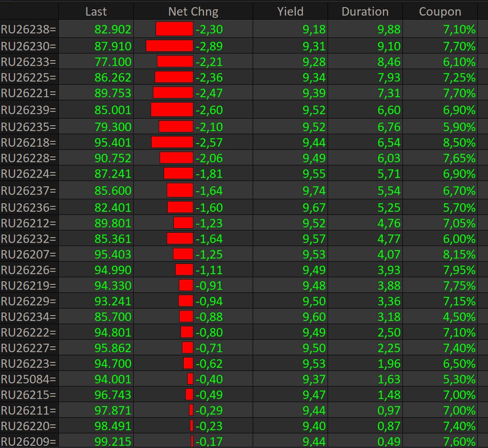Image resolution: width=488 pixels, height=448 pixels.
Task: Click the duration value 9,88
Action: (x=389, y=29)
